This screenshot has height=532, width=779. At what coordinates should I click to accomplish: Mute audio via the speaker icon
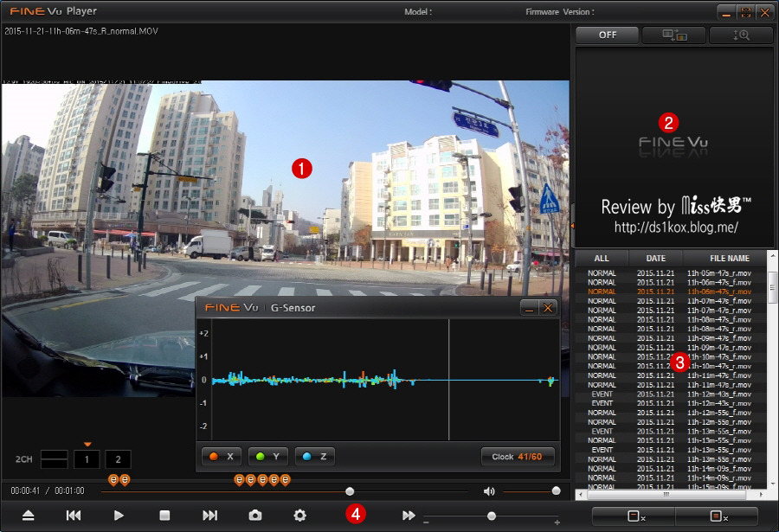coord(489,491)
